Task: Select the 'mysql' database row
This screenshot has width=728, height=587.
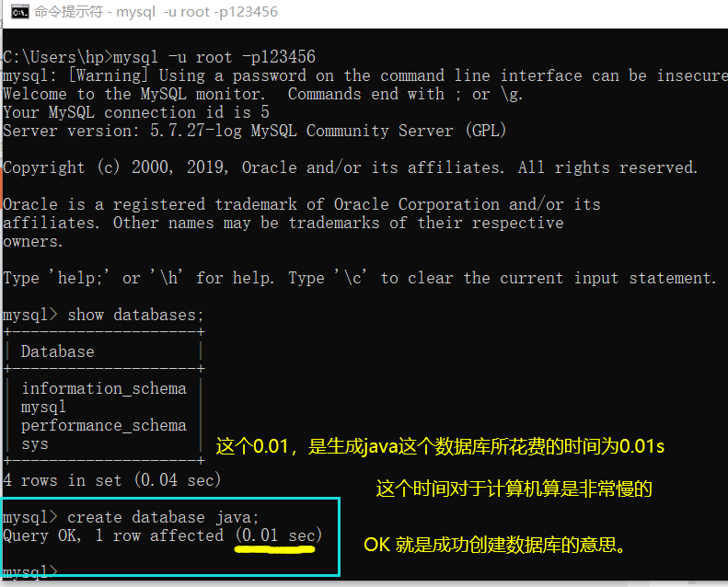Action: (43, 407)
